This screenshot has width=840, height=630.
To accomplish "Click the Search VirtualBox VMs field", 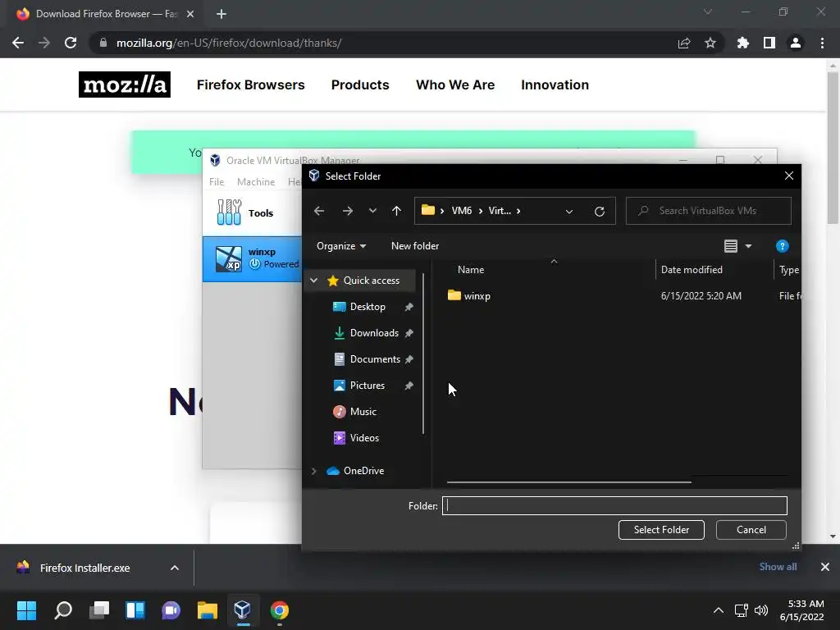I will click(x=708, y=211).
